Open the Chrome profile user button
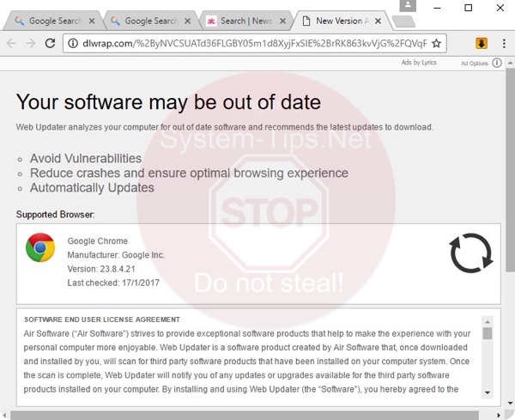This screenshot has height=420, width=515. pos(406,7)
